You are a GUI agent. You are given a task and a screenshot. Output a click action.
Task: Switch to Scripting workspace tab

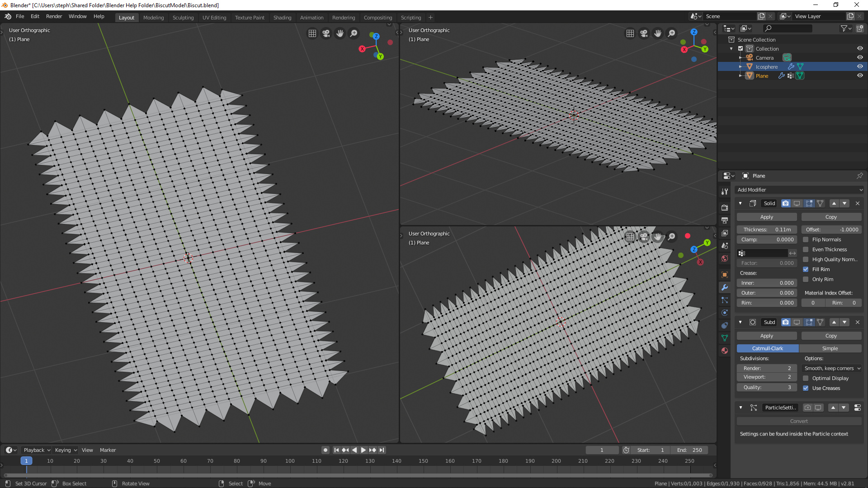[x=411, y=18]
